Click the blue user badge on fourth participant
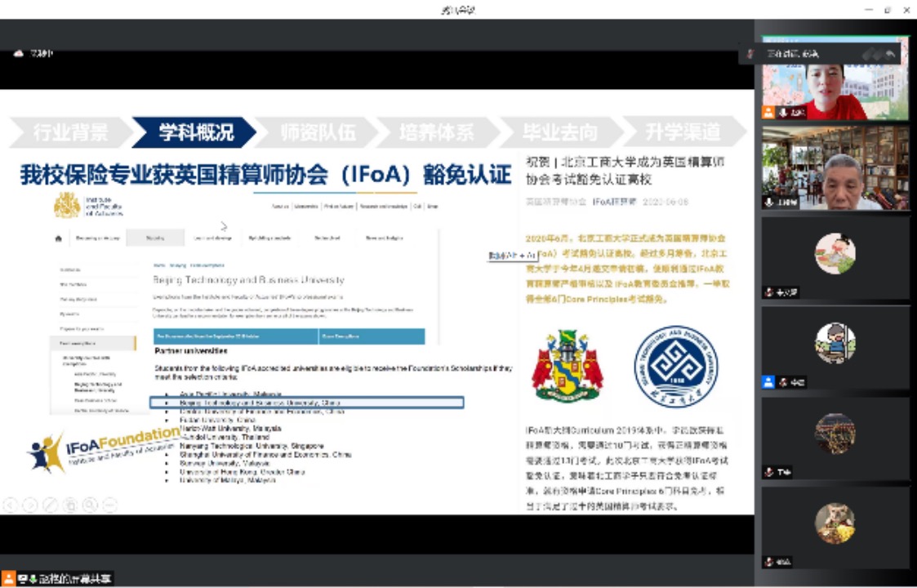917x588 pixels. [768, 382]
